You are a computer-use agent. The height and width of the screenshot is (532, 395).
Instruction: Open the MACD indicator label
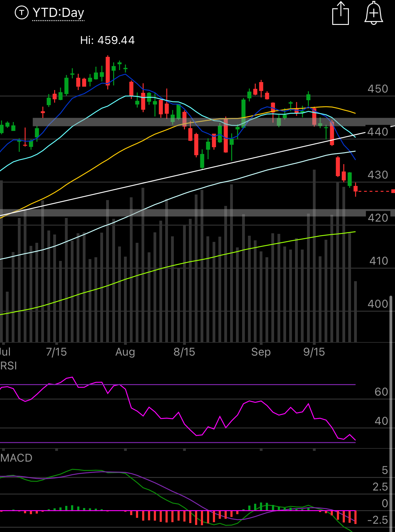coord(16,458)
